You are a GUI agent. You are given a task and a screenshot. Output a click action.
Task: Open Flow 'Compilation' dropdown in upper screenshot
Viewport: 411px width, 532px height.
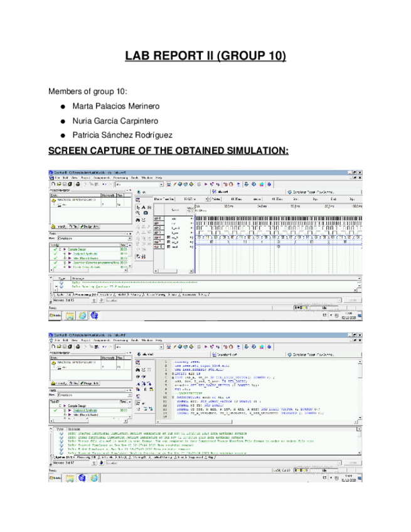[x=129, y=238]
